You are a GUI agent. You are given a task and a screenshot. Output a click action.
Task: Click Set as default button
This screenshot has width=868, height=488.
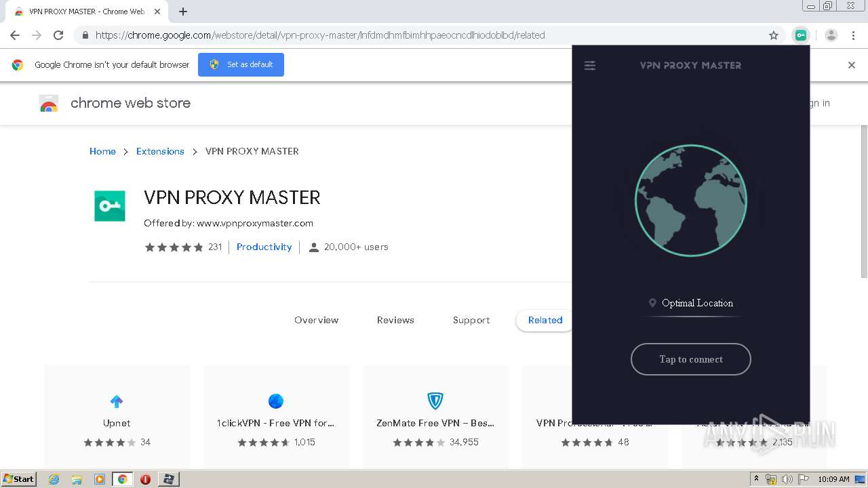241,64
